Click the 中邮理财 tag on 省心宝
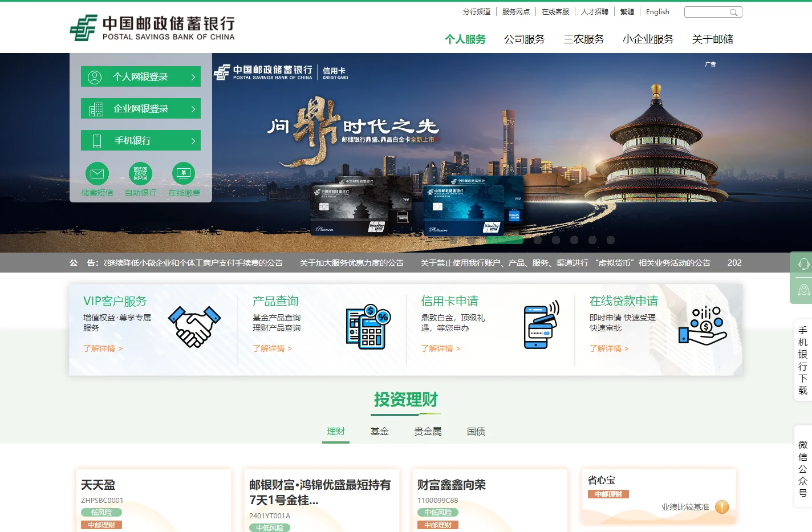 coord(608,494)
